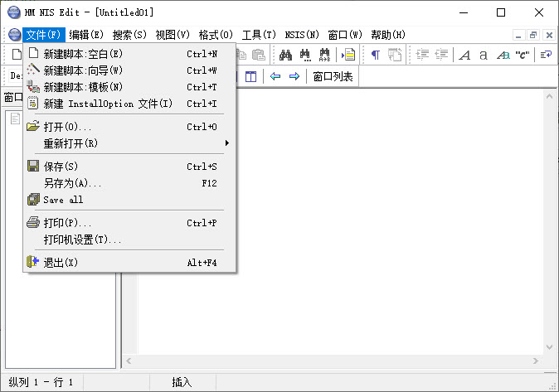The image size is (559, 392).
Task: Open the 编辑(E) menu
Action: 86,35
